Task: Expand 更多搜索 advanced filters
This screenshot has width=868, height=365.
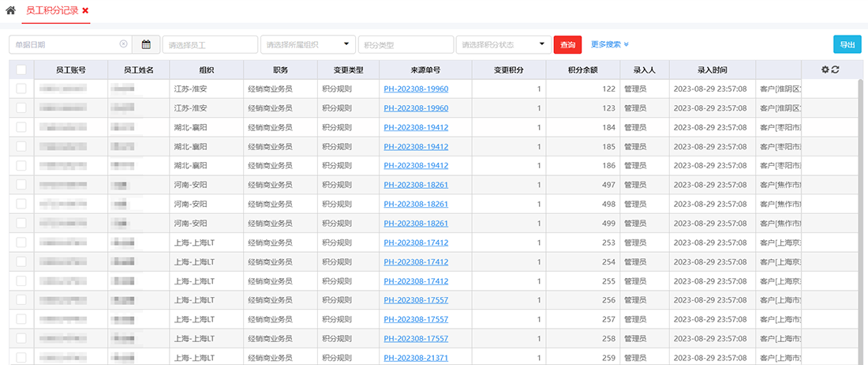Action: pos(609,44)
